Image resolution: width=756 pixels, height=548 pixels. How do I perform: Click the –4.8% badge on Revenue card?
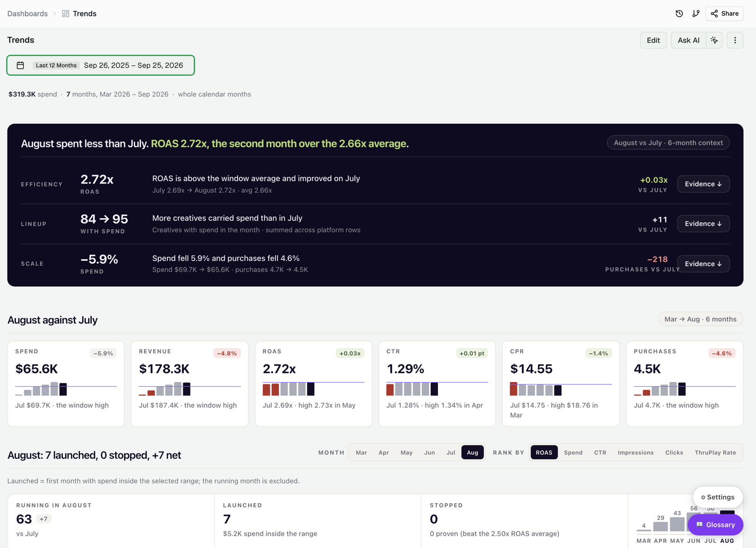coord(227,353)
